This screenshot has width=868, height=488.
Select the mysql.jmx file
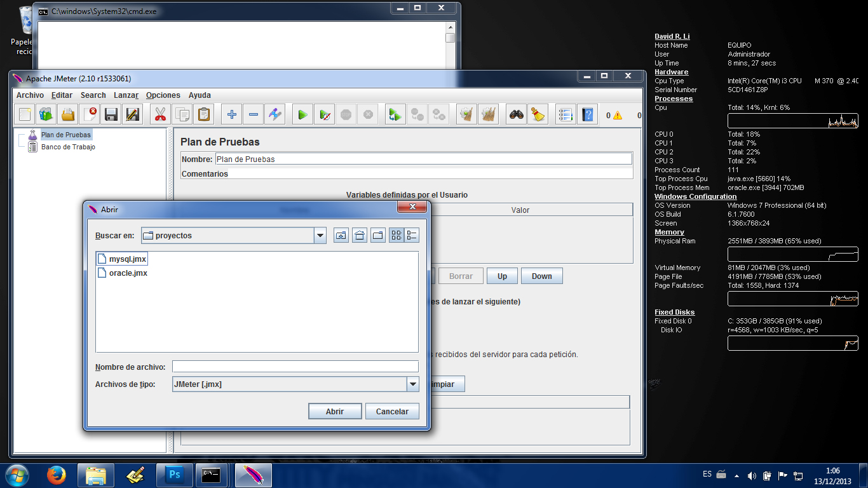pyautogui.click(x=122, y=259)
